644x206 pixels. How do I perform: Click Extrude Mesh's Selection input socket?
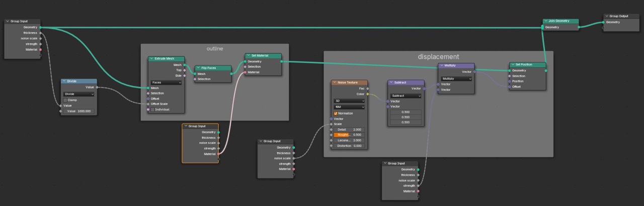coord(148,93)
